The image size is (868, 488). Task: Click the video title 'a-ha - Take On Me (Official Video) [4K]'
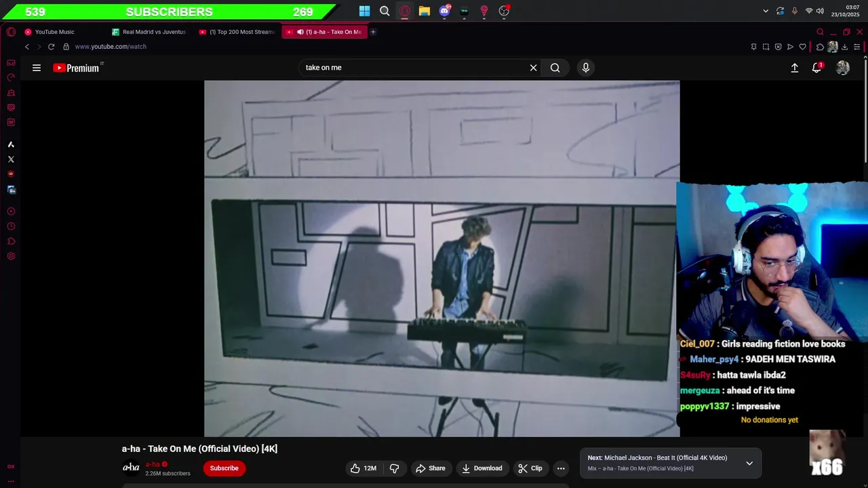point(199,449)
